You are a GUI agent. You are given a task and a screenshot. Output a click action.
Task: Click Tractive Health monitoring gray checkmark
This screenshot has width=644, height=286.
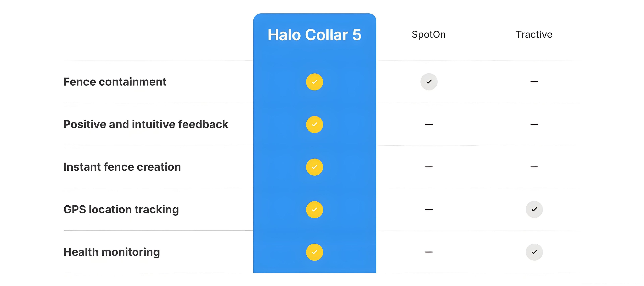(x=534, y=252)
